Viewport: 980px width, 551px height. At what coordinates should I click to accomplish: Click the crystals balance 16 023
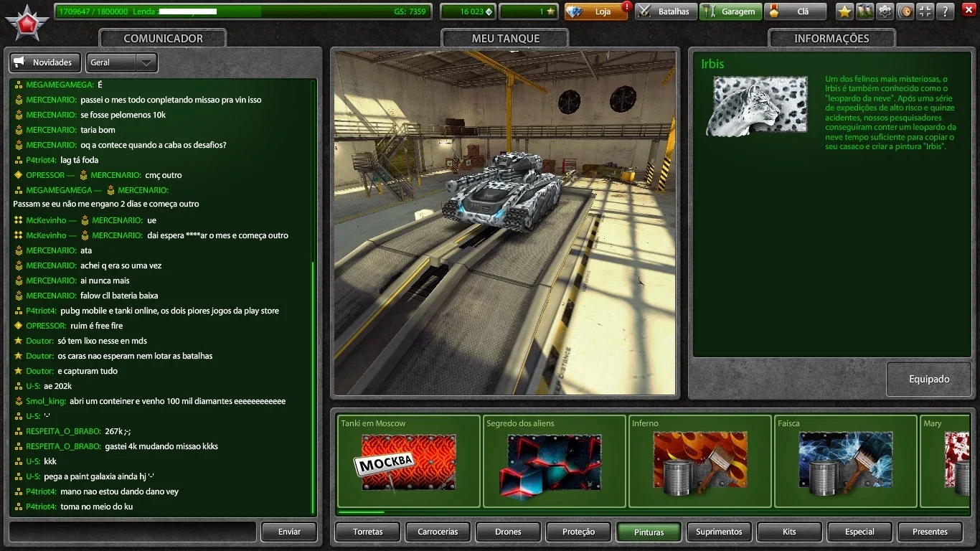[x=468, y=11]
